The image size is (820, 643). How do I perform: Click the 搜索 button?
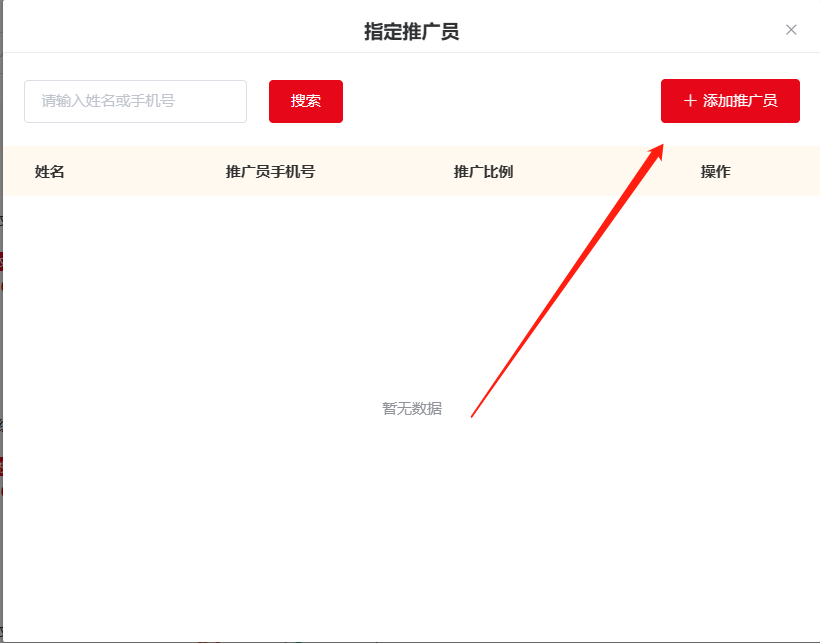coord(306,101)
